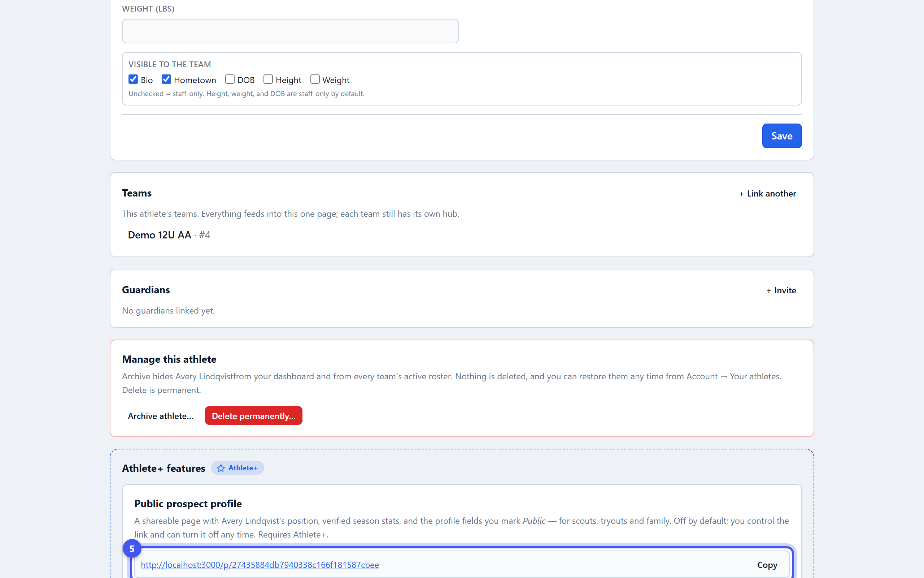The height and width of the screenshot is (578, 924).
Task: Click the 'Public prospect profile' heading
Action: [x=188, y=504]
